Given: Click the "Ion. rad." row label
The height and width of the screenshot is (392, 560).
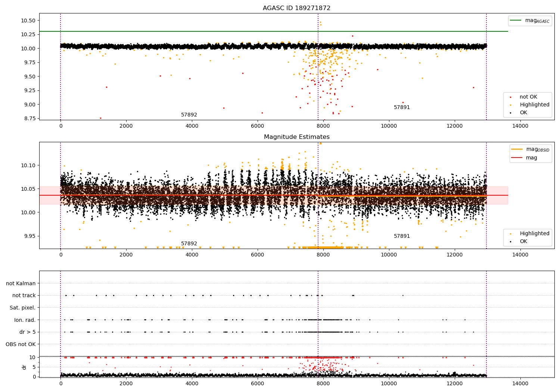Looking at the screenshot, I should (25, 320).
